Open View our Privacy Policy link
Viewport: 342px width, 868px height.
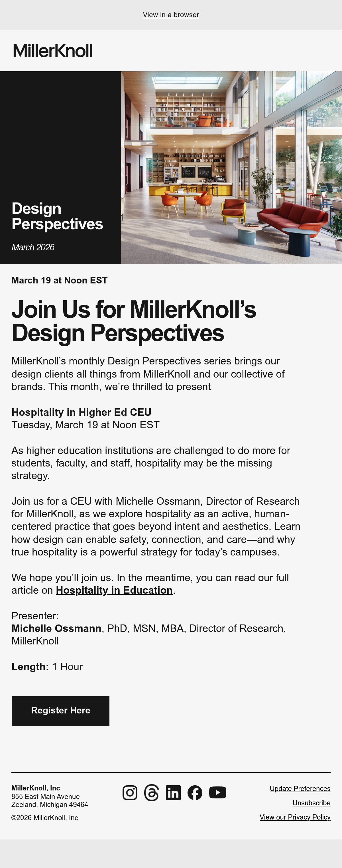coord(295,817)
